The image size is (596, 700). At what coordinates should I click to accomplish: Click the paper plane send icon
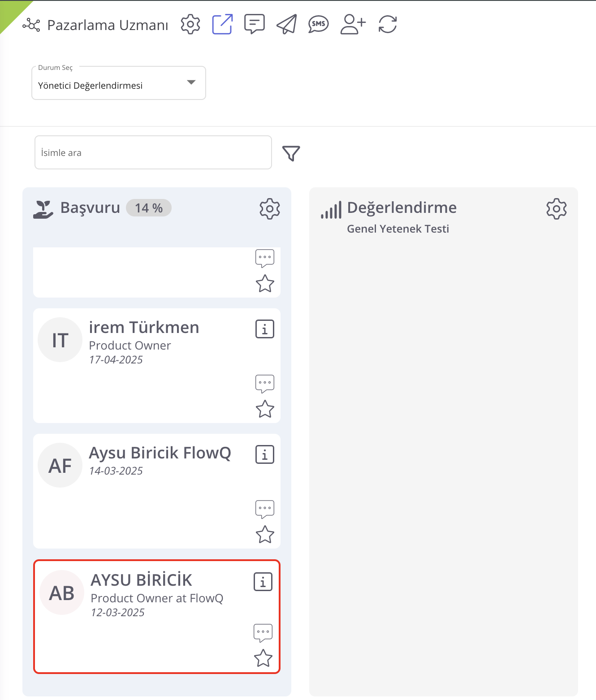(287, 24)
